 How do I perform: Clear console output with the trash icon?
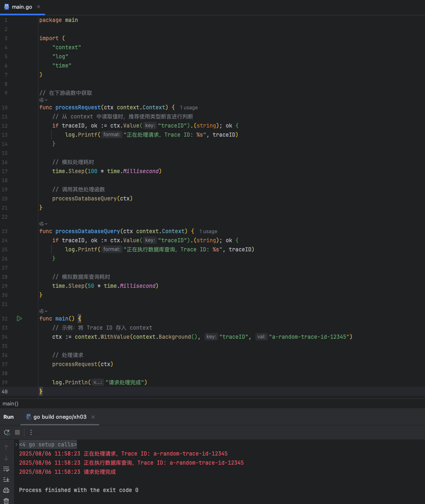tap(6, 501)
